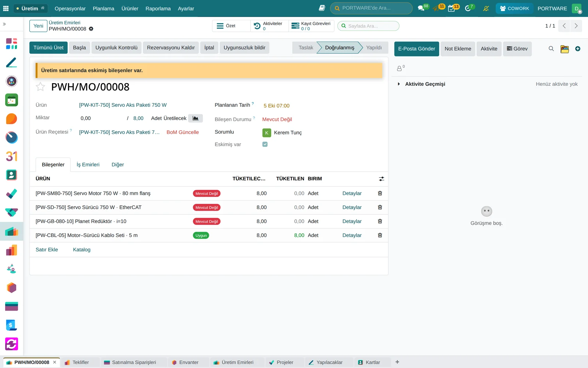Open column settings adjust icon in components table

click(381, 179)
